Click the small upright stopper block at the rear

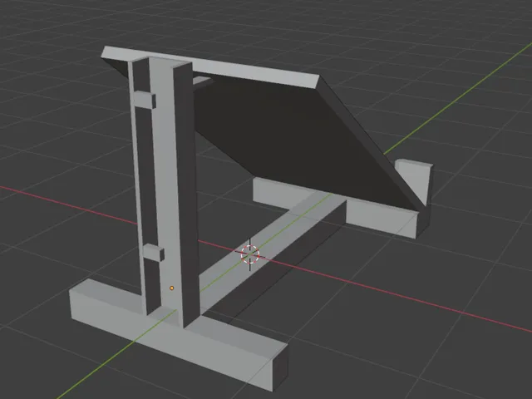(414, 181)
